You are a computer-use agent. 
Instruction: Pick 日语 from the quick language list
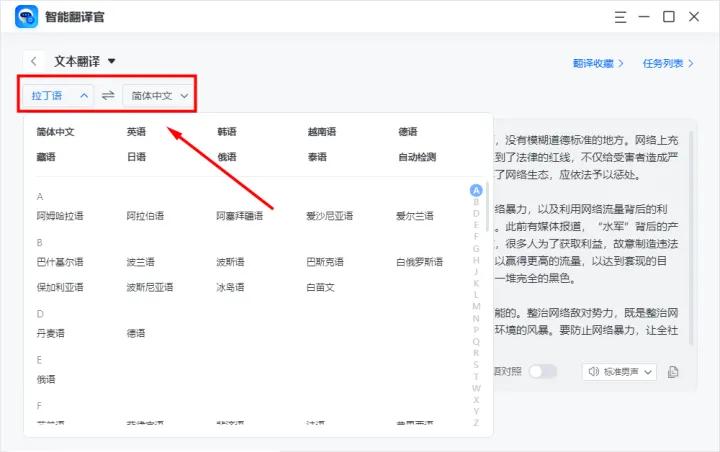[x=136, y=157]
